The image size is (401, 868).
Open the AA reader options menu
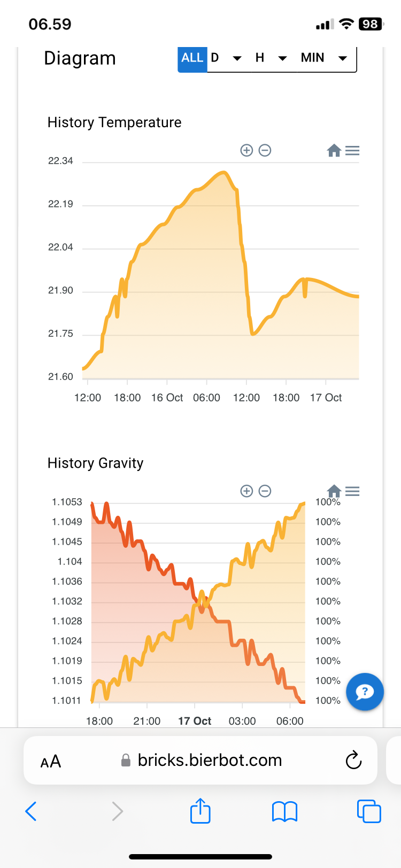coord(51,761)
